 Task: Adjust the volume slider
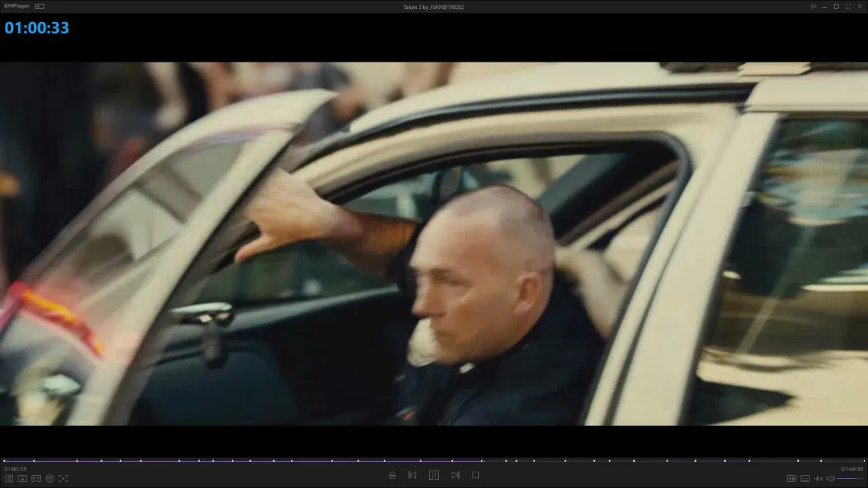850,479
